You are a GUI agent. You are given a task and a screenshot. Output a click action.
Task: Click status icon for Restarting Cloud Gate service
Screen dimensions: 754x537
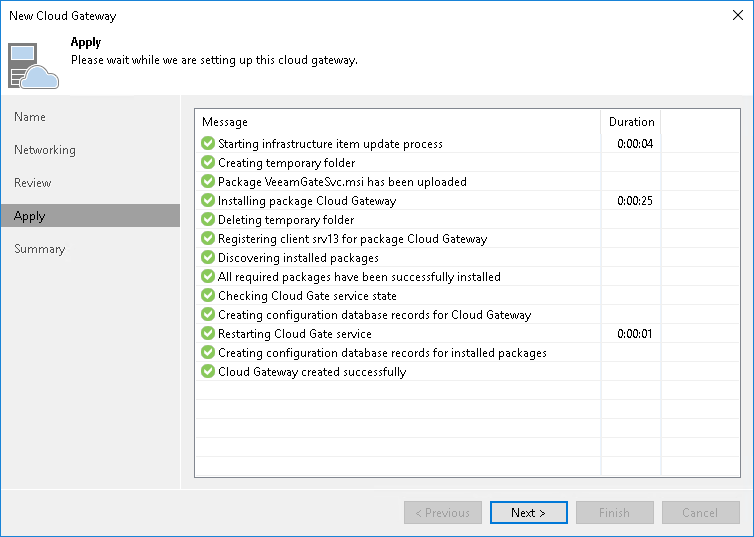tap(208, 334)
